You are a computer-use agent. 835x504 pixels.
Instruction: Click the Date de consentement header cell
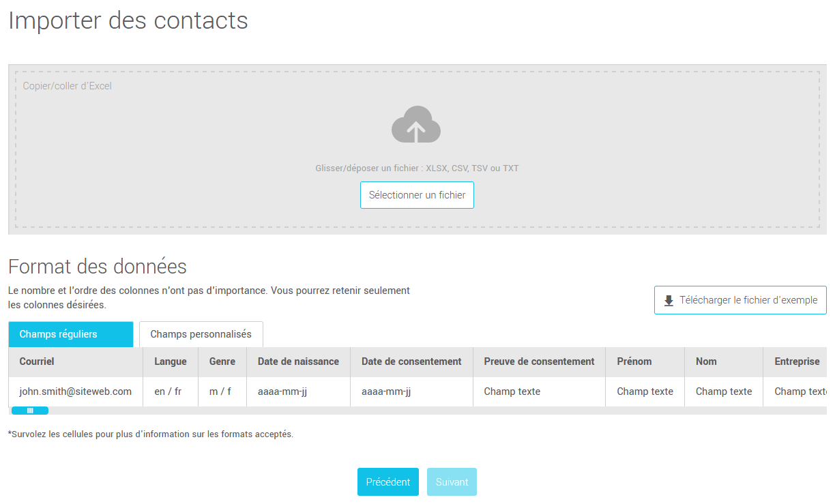point(411,361)
